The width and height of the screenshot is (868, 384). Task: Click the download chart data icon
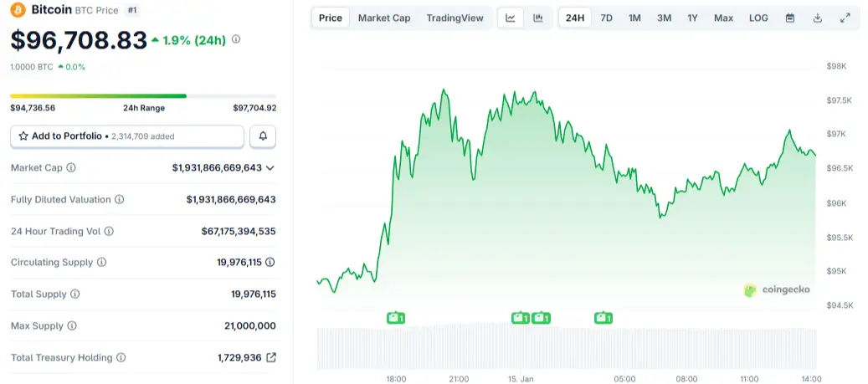tap(817, 18)
